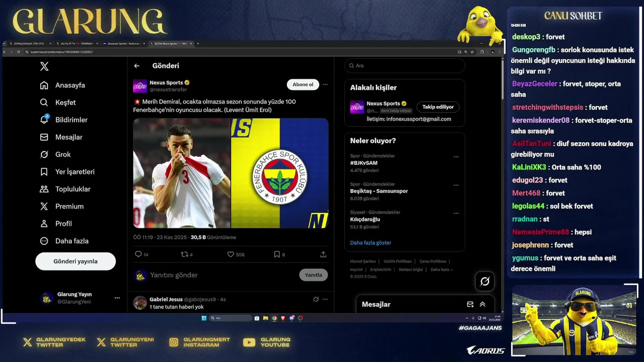The image size is (644, 362).
Task: Open Hizmet Şartları footer link
Action: point(363,261)
